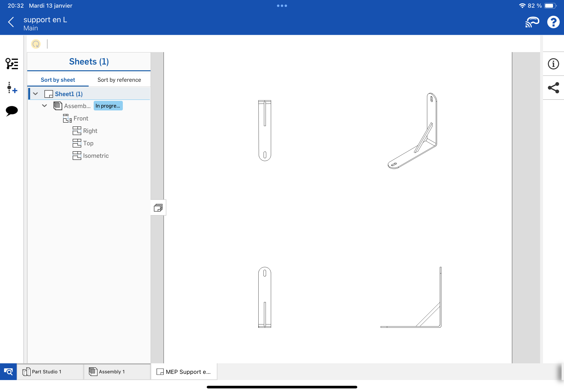
Task: Collapse the Assembly reference chevron
Action: [x=44, y=106]
